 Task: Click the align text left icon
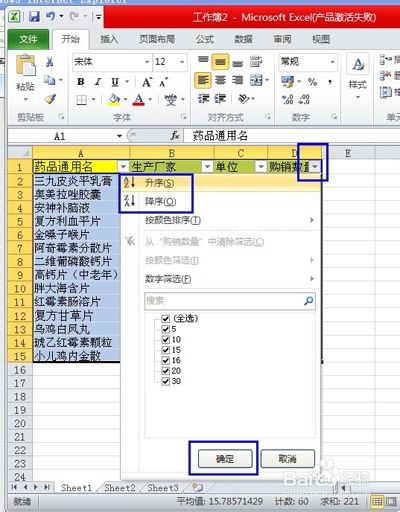tap(203, 80)
